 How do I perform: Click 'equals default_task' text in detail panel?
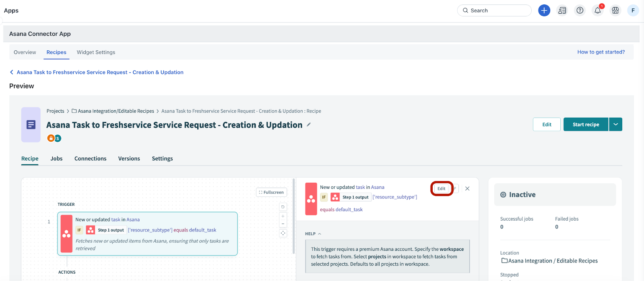pyautogui.click(x=341, y=210)
